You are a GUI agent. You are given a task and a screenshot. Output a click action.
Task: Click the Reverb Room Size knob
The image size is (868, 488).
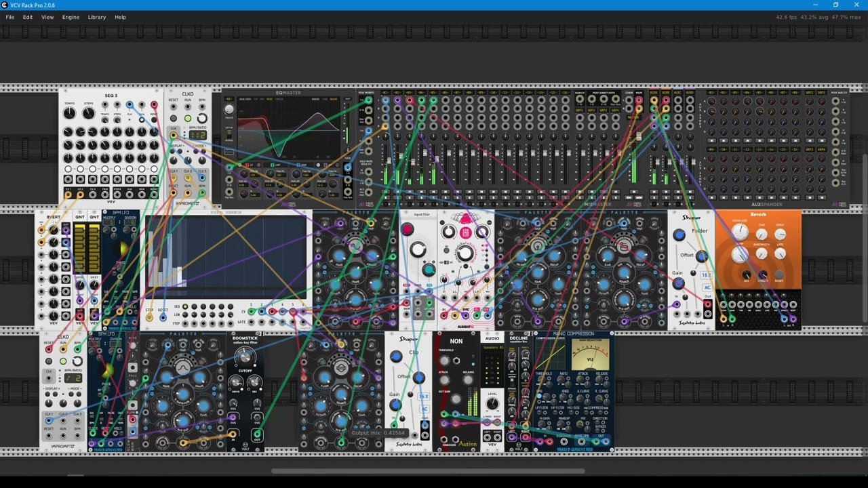pyautogui.click(x=740, y=232)
